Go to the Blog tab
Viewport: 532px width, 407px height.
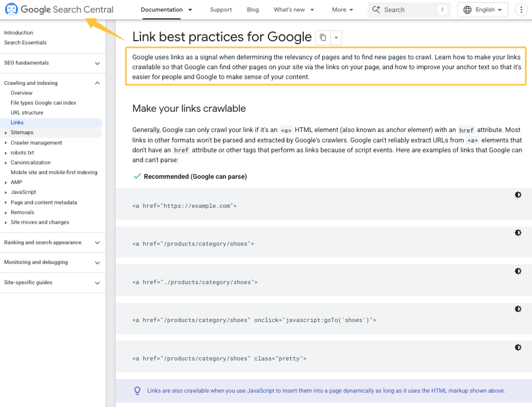(253, 10)
